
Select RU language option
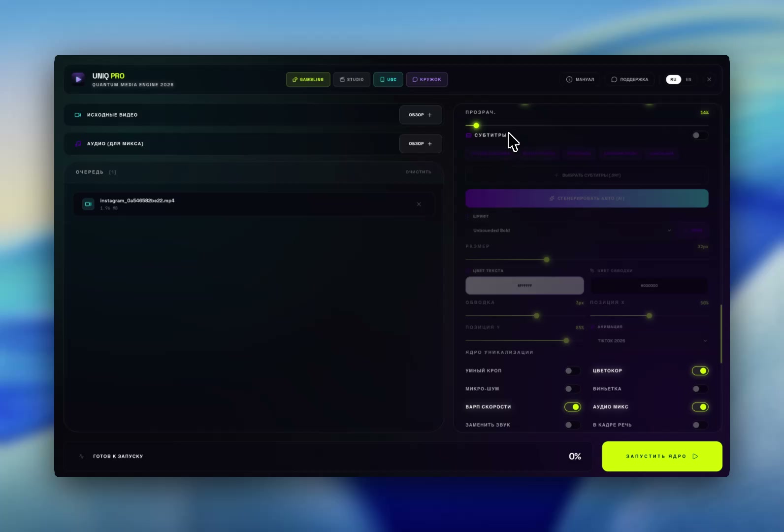(x=673, y=79)
